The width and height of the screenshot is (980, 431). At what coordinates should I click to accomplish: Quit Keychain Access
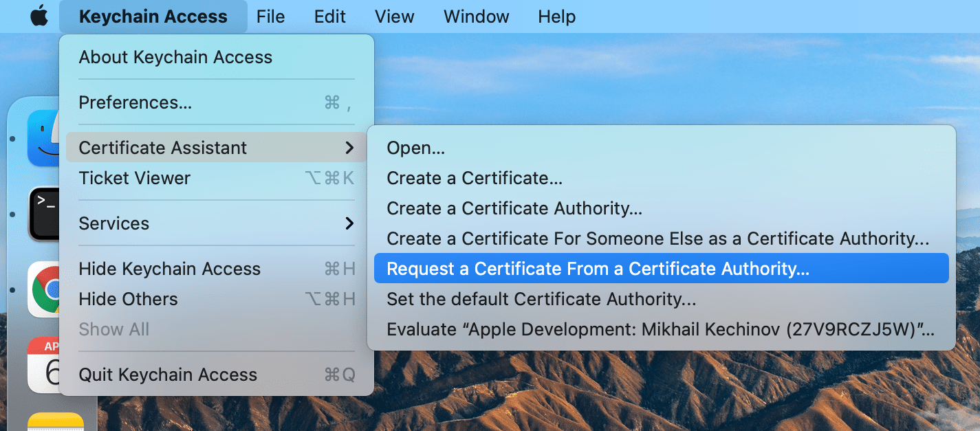168,375
